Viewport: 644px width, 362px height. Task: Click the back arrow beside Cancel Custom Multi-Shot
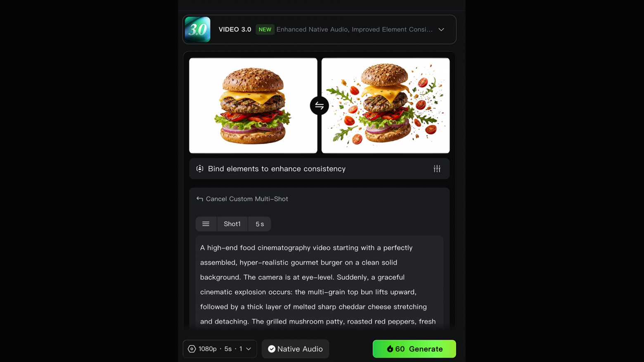click(200, 199)
